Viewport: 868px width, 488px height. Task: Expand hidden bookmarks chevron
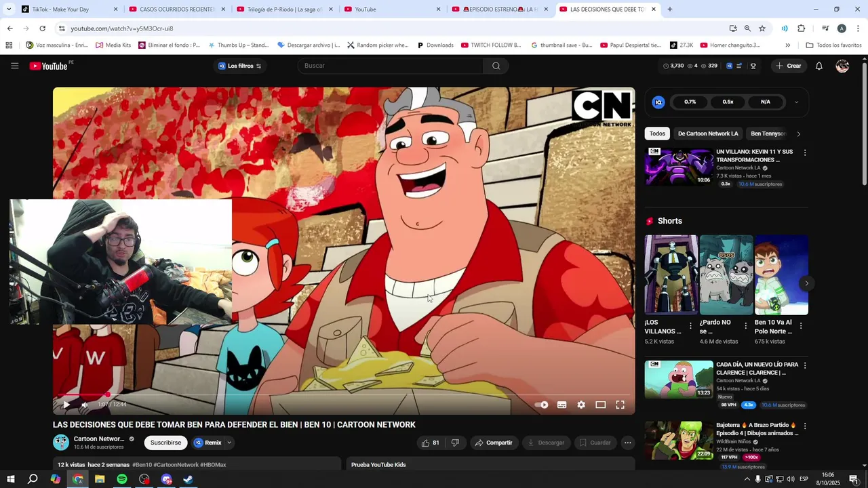pos(787,45)
